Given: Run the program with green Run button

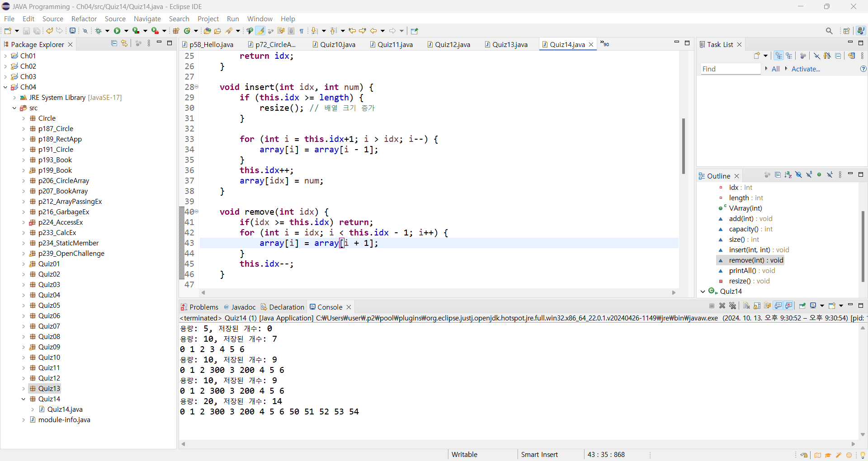Looking at the screenshot, I should [x=117, y=31].
